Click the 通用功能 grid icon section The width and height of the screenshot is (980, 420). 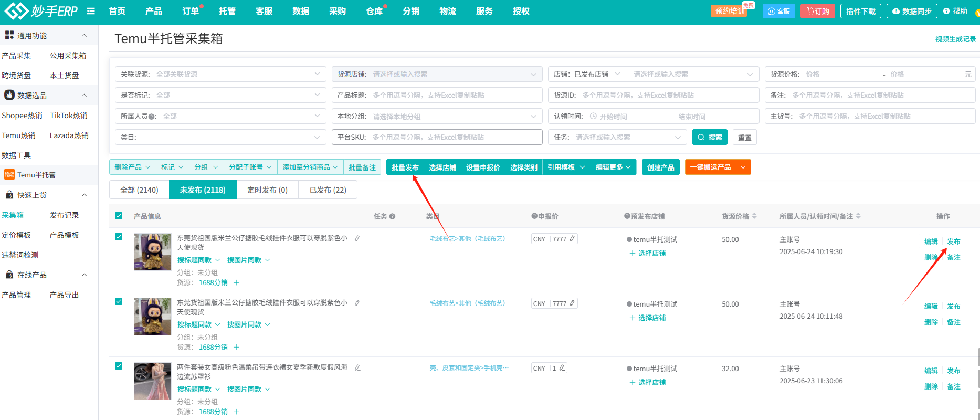point(9,35)
